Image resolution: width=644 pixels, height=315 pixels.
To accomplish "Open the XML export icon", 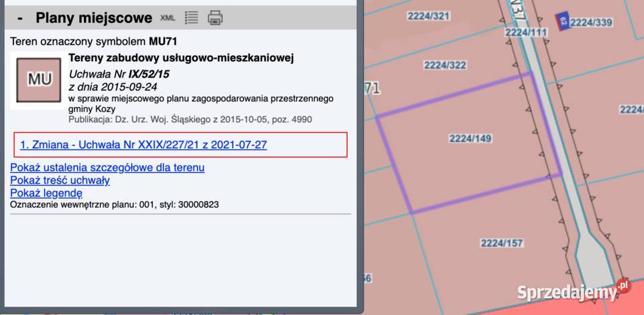I will (168, 17).
